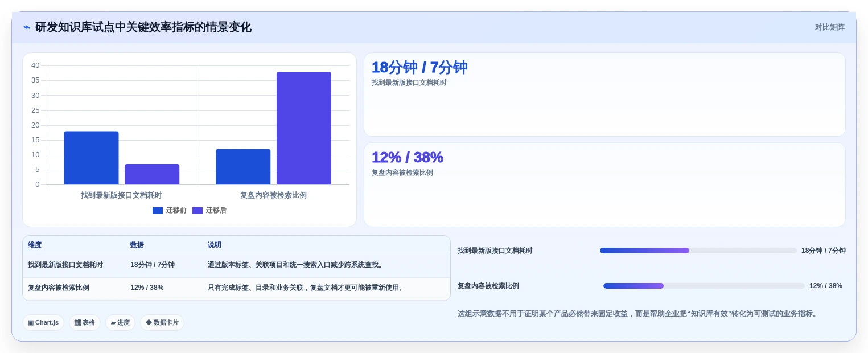This screenshot has width=868, height=353.
Task: Click the 迁移前 legend text
Action: click(x=176, y=211)
